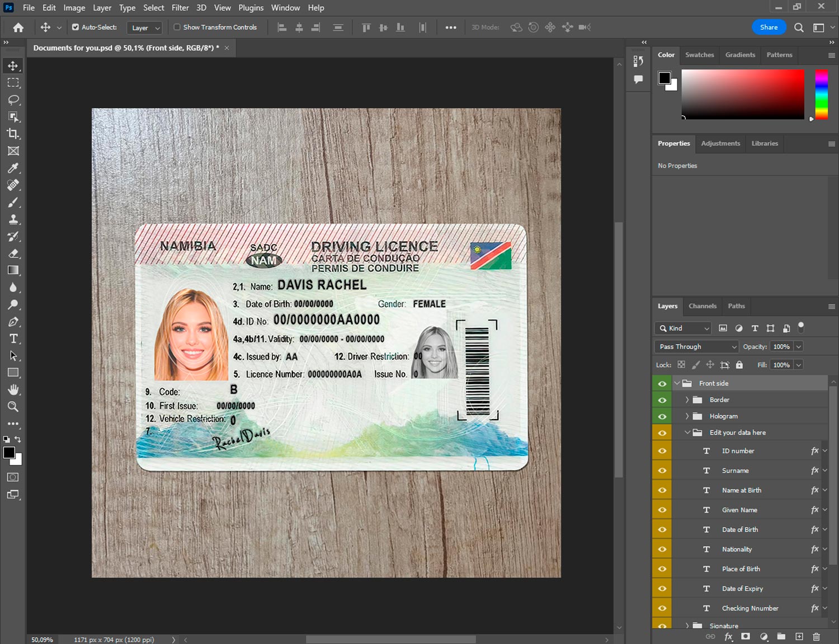
Task: Select the Clone Stamp tool
Action: pyautogui.click(x=13, y=219)
